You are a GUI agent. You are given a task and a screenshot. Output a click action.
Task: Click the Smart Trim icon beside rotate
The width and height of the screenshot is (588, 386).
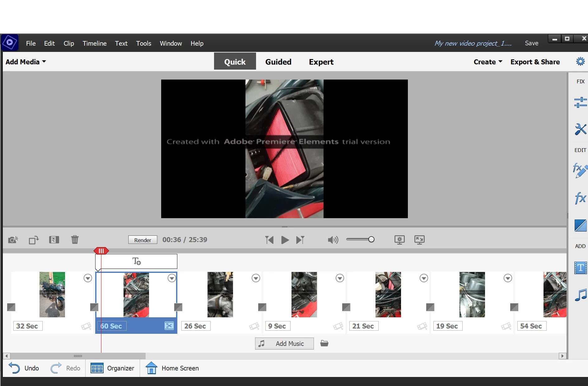[x=54, y=240]
